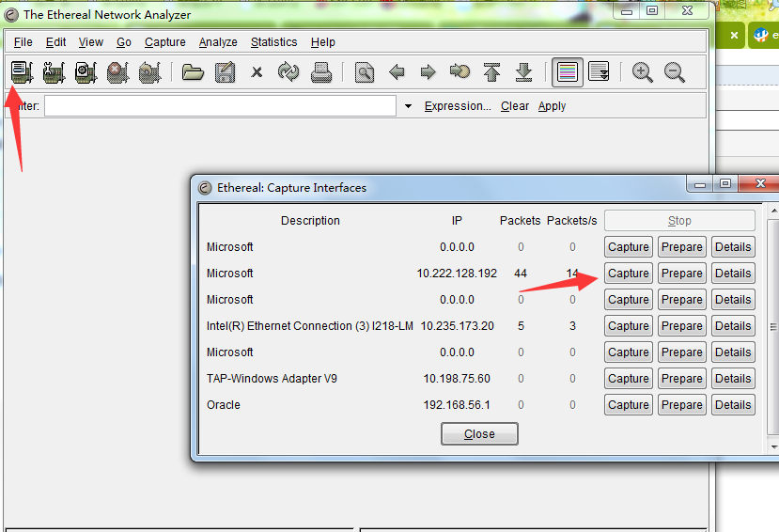Go forward in packet history arrow
Viewport: 779px width, 532px height.
(x=428, y=72)
